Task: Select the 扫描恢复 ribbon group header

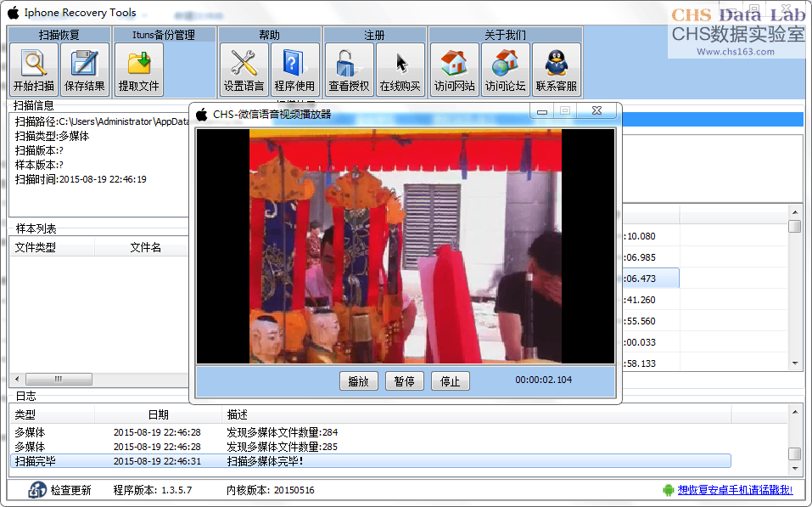Action: (x=59, y=35)
